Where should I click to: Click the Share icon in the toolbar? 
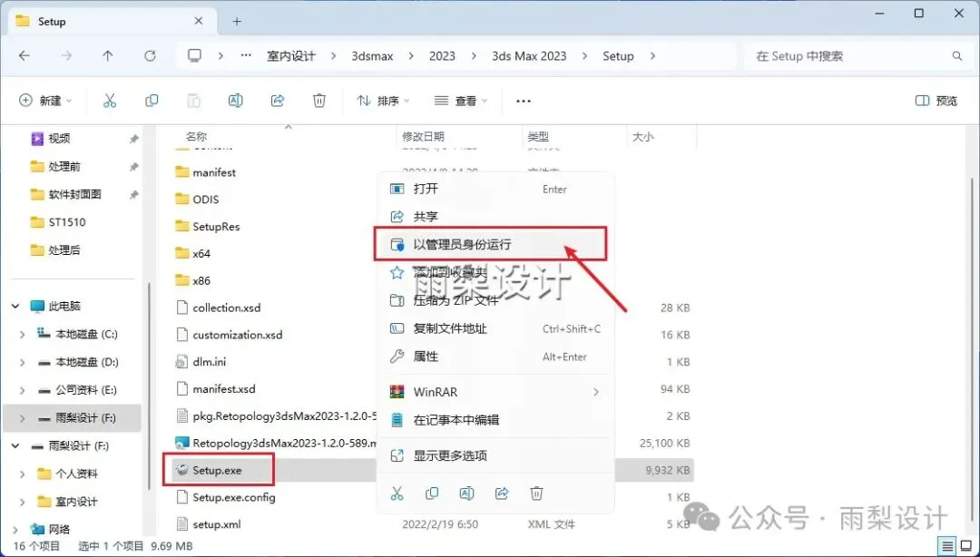click(x=278, y=101)
